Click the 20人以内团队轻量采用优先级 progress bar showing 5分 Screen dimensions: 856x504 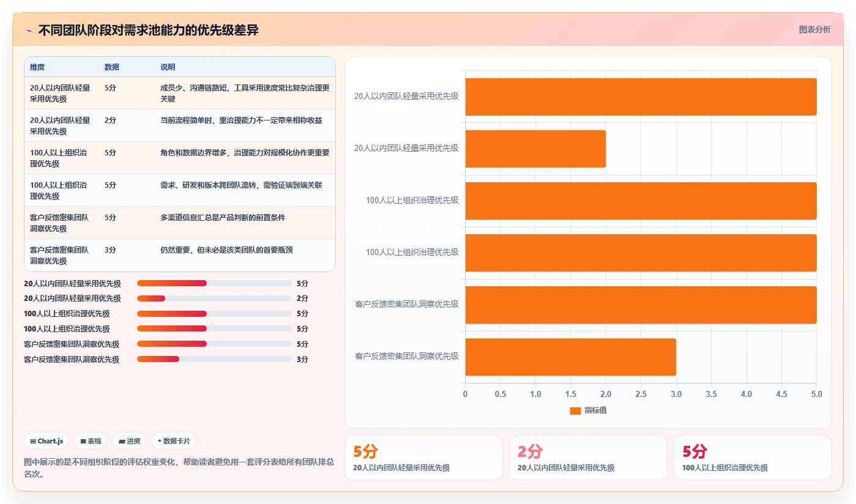click(214, 283)
